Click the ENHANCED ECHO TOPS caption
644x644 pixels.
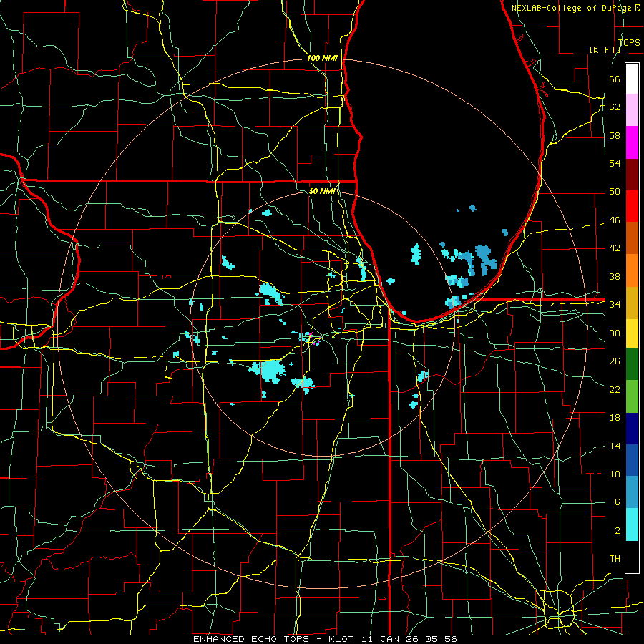click(x=251, y=639)
